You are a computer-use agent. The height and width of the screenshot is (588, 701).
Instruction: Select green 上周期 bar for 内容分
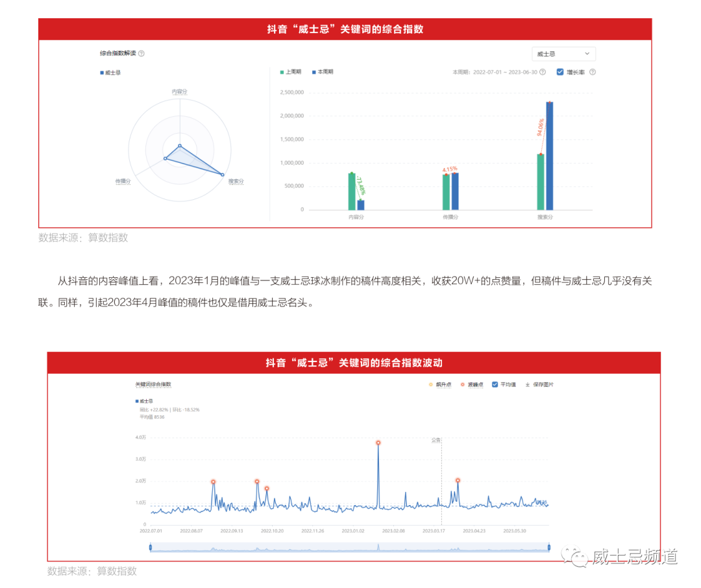[x=352, y=191]
